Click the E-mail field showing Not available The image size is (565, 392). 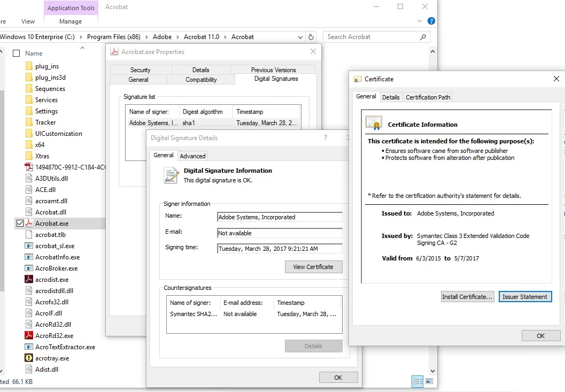point(280,233)
